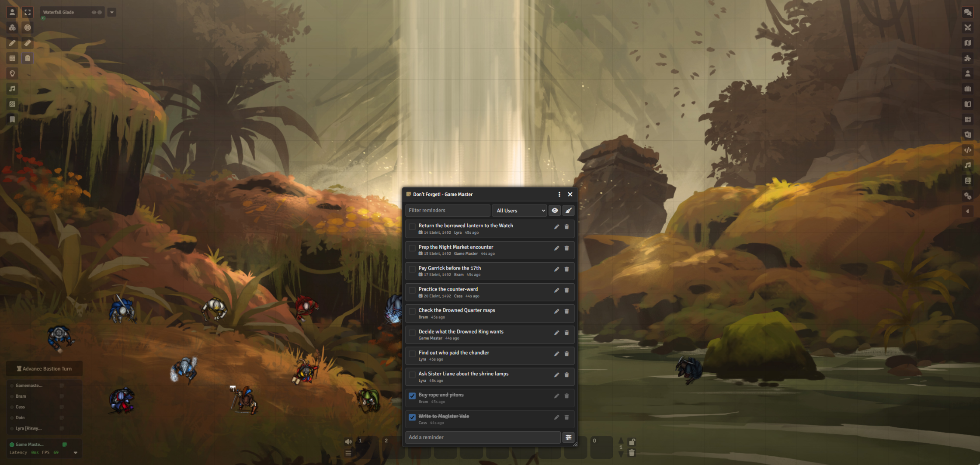Uncheck the 'Buy rope and pitons' reminder
Screen dimensions: 980x465
pyautogui.click(x=412, y=396)
